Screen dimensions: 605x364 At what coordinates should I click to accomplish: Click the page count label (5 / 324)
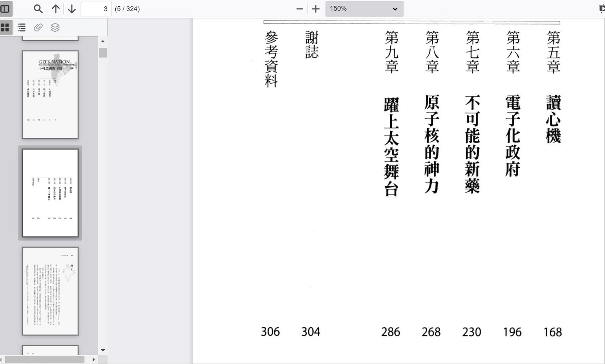127,9
